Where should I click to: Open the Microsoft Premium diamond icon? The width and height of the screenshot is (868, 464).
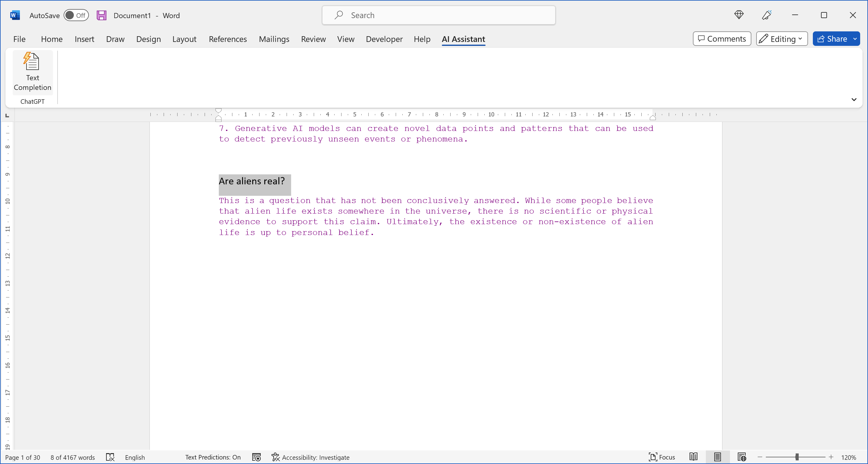[x=739, y=15]
